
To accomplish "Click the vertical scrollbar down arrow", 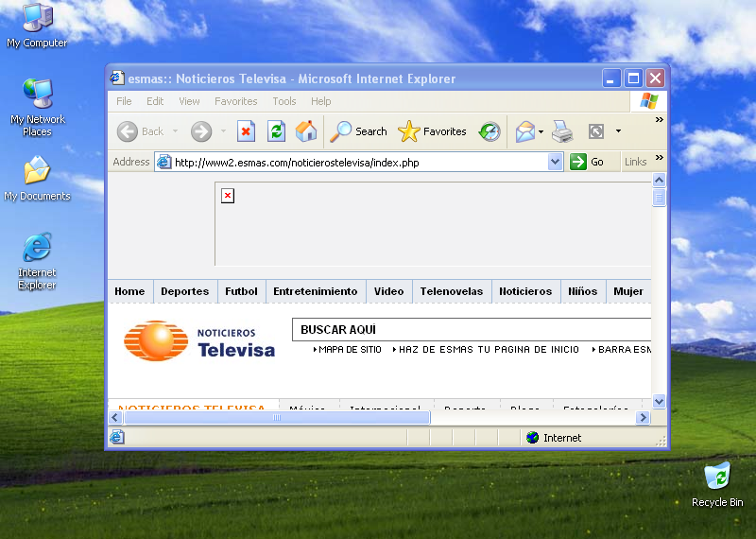I will coord(659,401).
